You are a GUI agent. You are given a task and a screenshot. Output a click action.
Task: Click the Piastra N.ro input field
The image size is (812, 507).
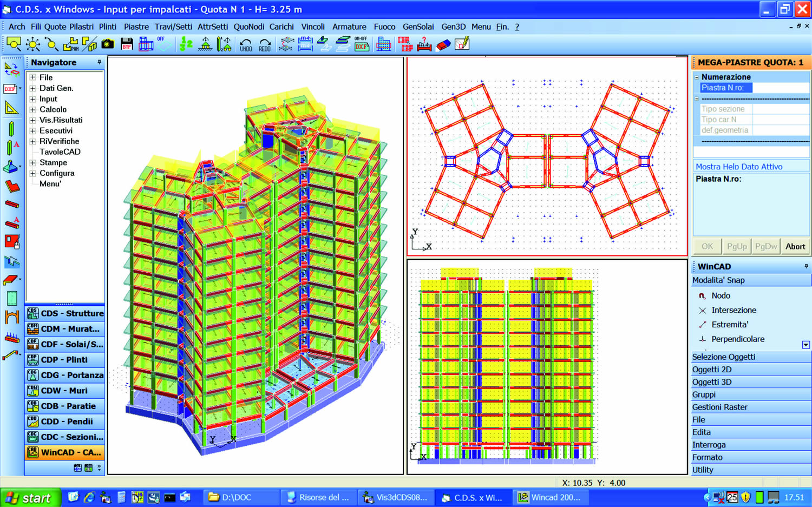(x=780, y=88)
